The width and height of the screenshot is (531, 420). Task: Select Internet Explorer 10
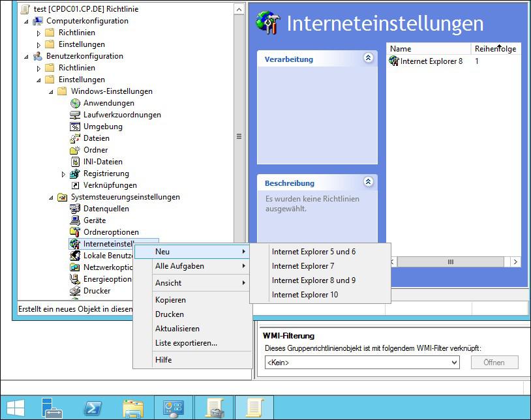[320, 295]
